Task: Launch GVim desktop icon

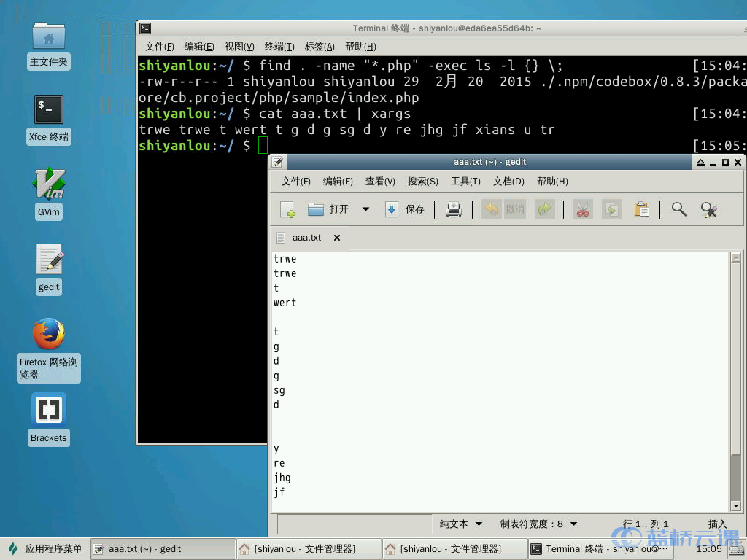Action: (49, 194)
